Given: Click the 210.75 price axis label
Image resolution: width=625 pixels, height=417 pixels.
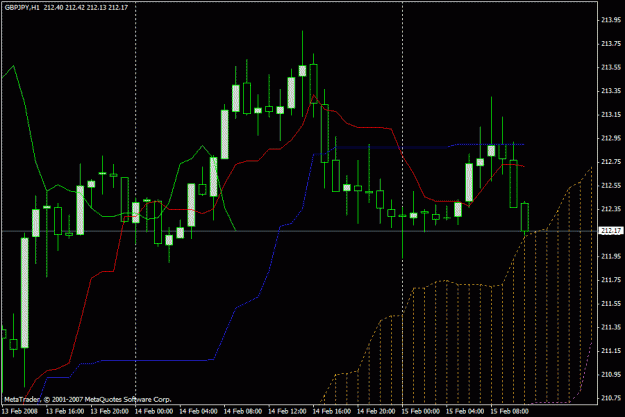Looking at the screenshot, I should point(611,398).
